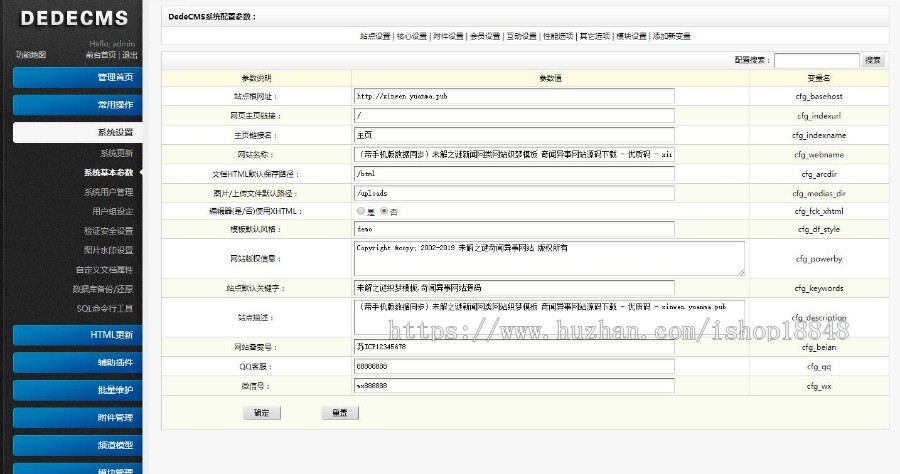Click the cfg_powerby variable name
Screen dimensions: 900x474
(x=819, y=259)
